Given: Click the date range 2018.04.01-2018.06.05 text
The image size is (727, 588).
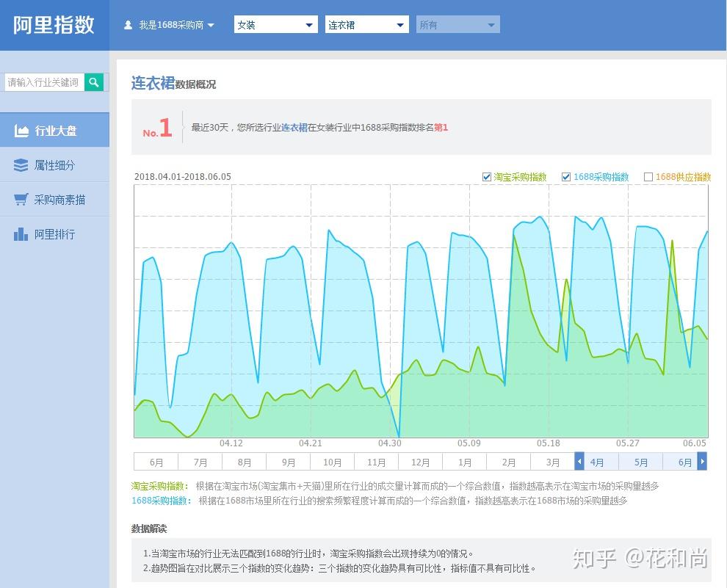Looking at the screenshot, I should click(x=183, y=176).
